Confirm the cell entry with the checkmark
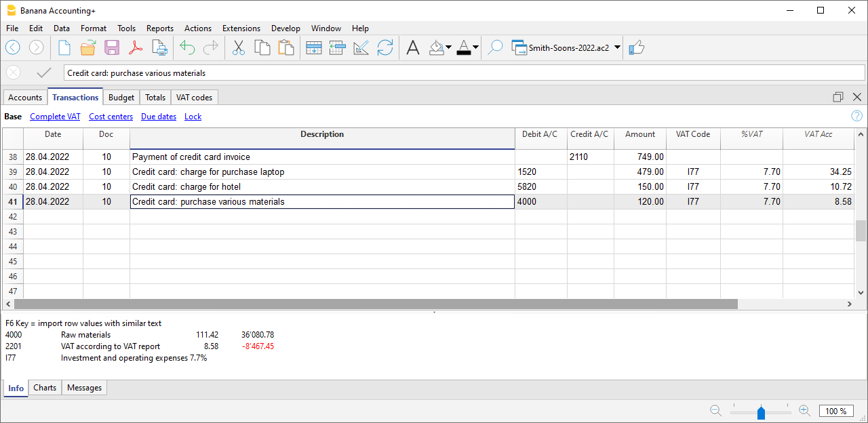The width and height of the screenshot is (868, 423). (x=43, y=72)
